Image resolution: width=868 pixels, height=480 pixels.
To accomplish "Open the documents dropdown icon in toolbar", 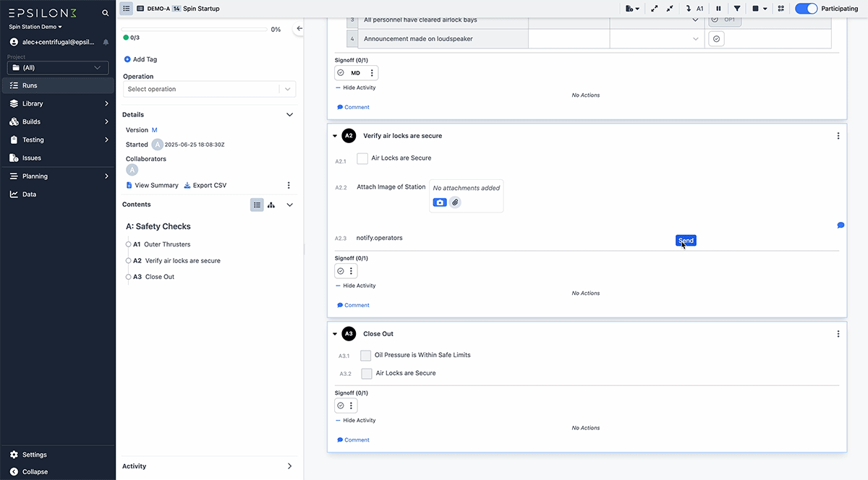I will tap(632, 9).
